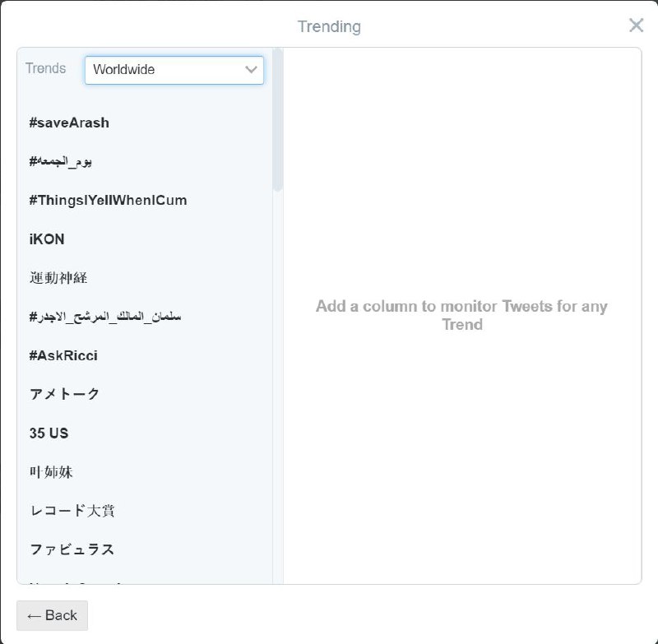The height and width of the screenshot is (644, 658).
Task: Open the #ThingsIYellWhenICum trending topic
Action: pos(107,200)
